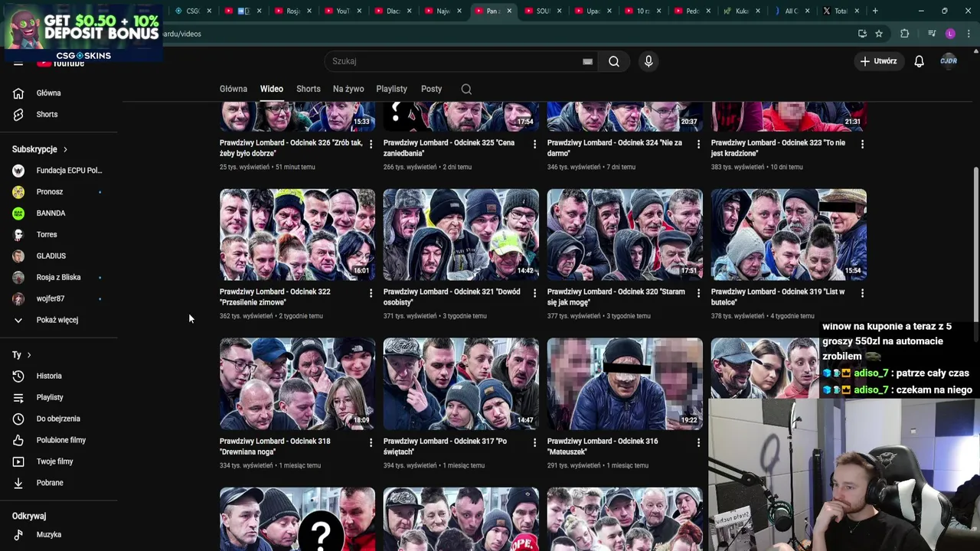Viewport: 980px width, 551px height.
Task: Open Polubione filmy liked videos
Action: point(61,441)
